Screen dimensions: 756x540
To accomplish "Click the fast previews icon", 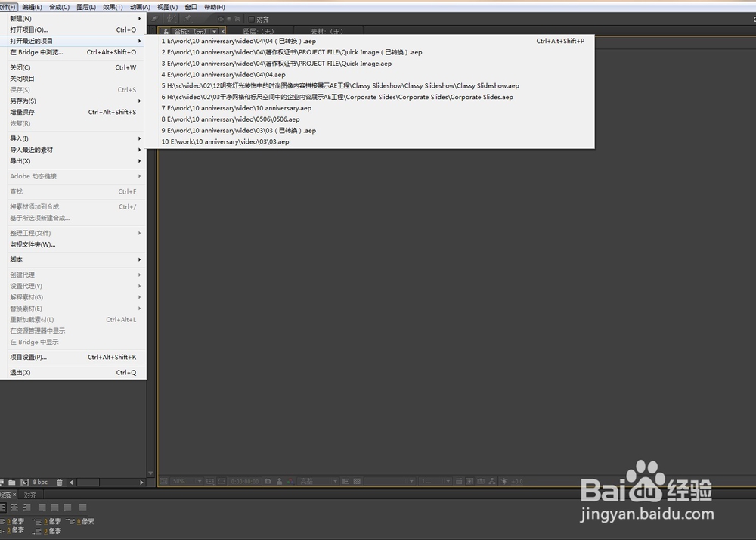I will click(469, 481).
